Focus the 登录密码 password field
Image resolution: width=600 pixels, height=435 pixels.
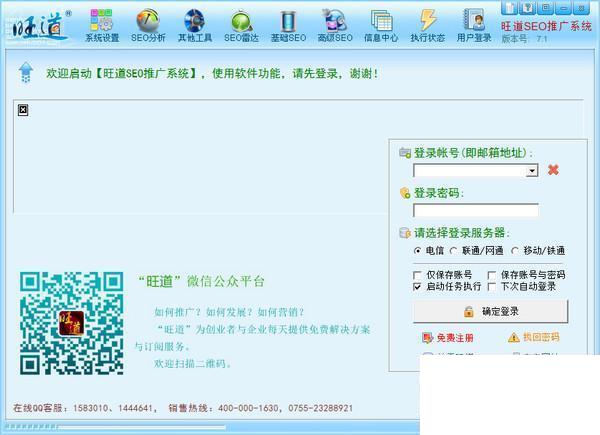476,210
